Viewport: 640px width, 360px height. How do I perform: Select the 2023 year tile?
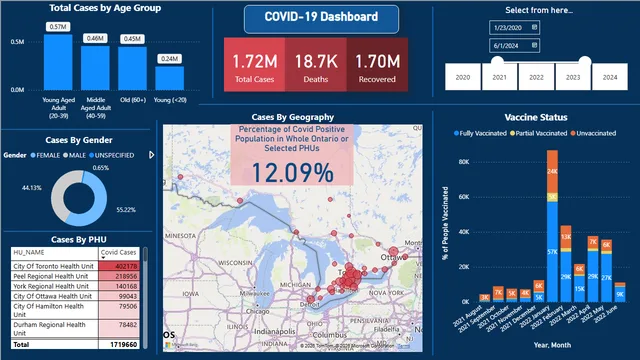click(573, 77)
